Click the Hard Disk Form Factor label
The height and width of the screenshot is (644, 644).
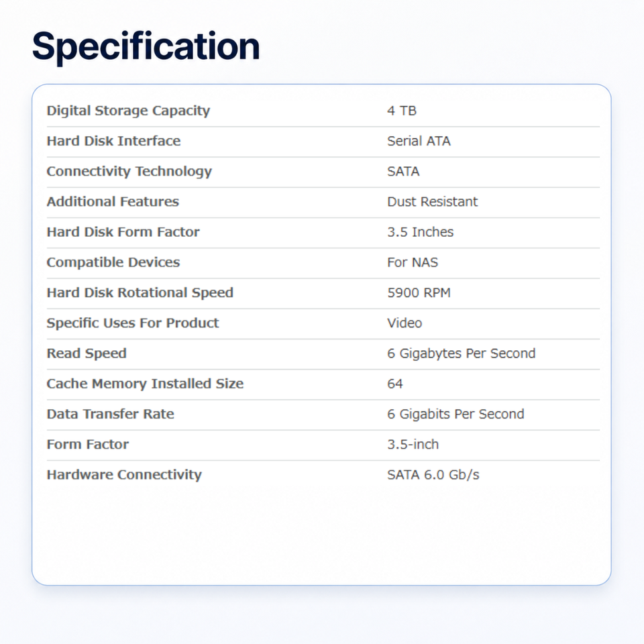(123, 232)
